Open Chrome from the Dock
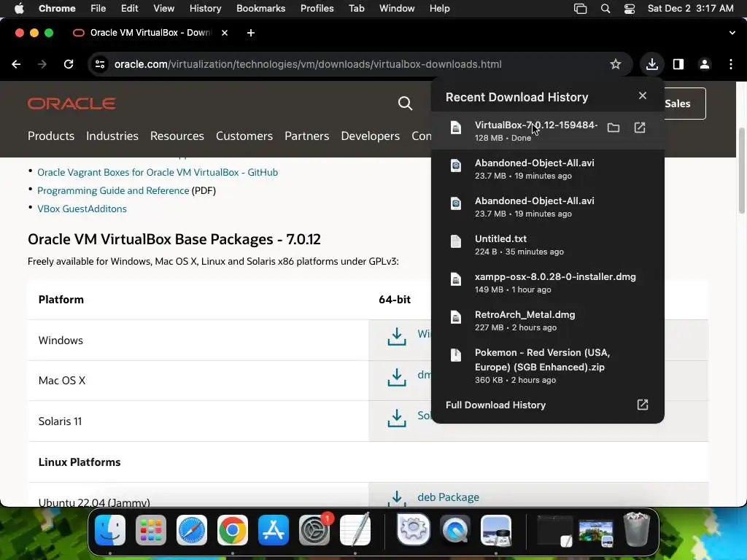This screenshot has width=747, height=560. pos(233,529)
